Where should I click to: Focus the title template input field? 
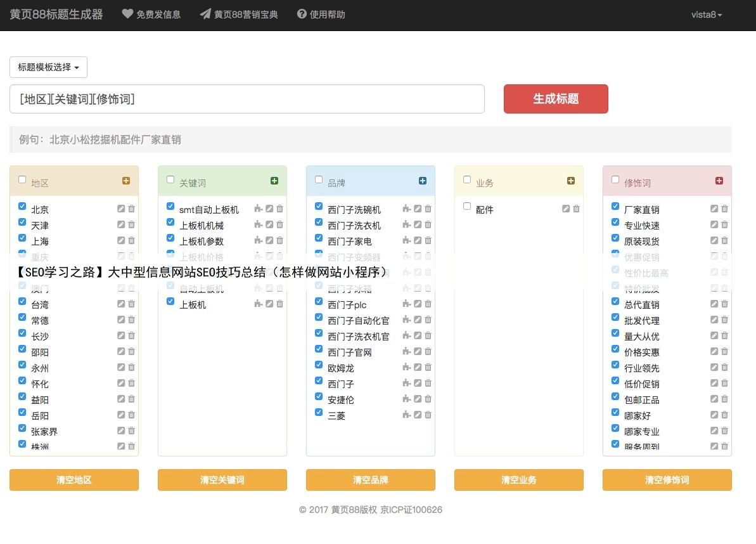coord(247,99)
